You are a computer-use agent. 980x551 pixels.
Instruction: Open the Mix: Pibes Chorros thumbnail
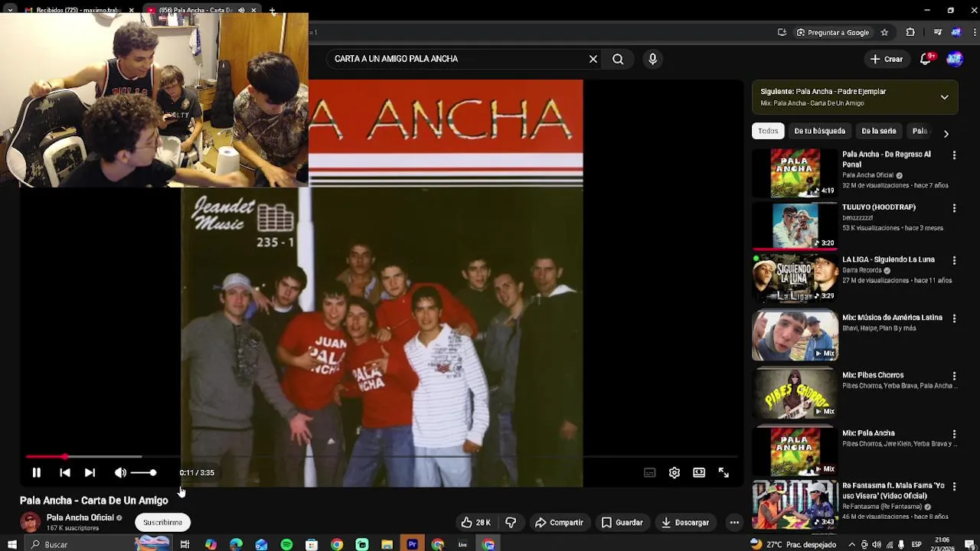pyautogui.click(x=795, y=394)
